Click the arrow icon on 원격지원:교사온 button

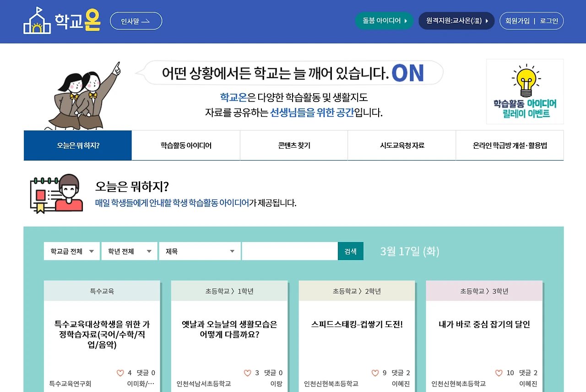pos(487,21)
